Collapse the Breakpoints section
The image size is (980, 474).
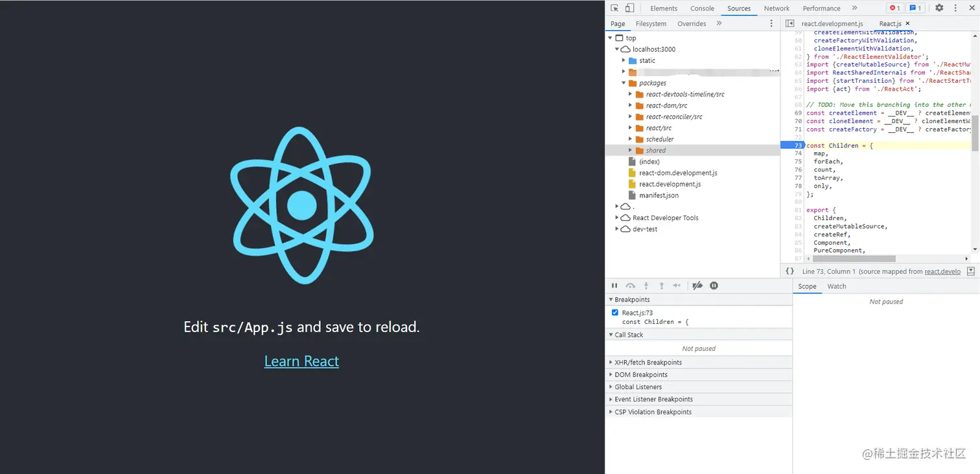tap(699, 300)
